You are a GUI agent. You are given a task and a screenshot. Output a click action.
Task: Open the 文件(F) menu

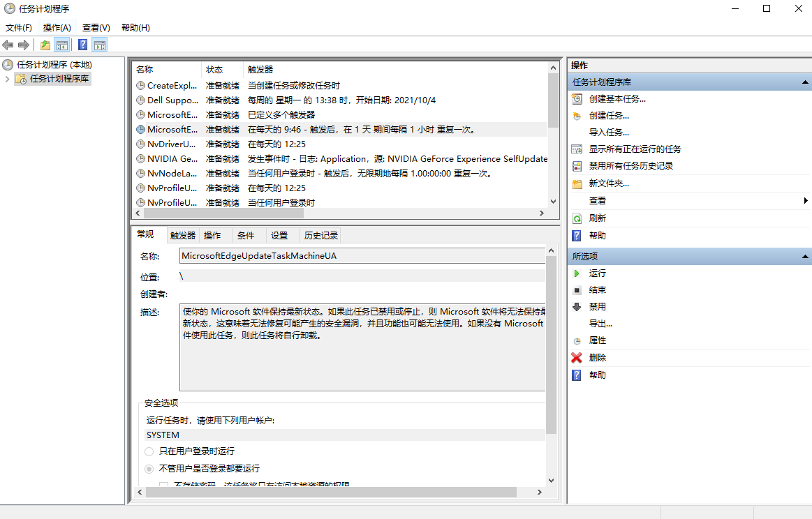click(19, 27)
